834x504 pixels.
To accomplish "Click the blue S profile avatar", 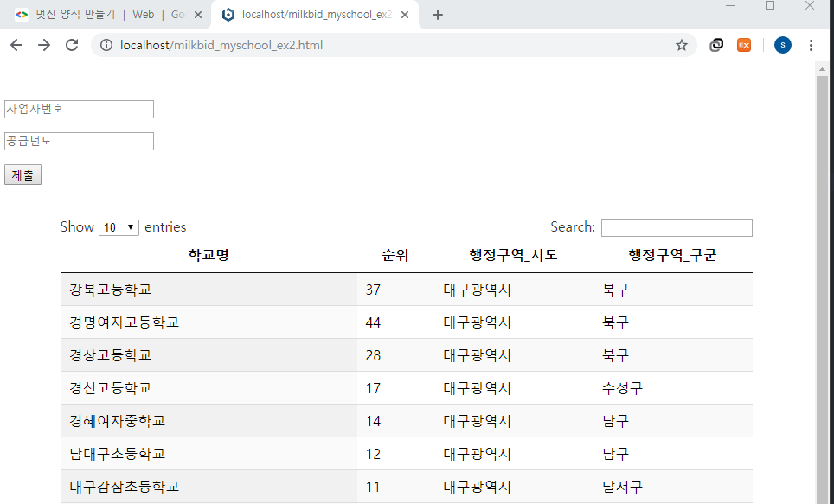I will tap(782, 45).
